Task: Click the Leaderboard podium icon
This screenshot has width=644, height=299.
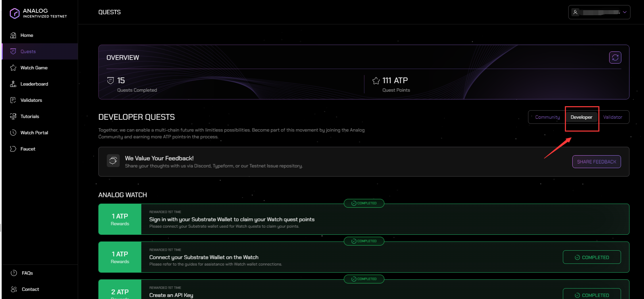Action: 13,84
